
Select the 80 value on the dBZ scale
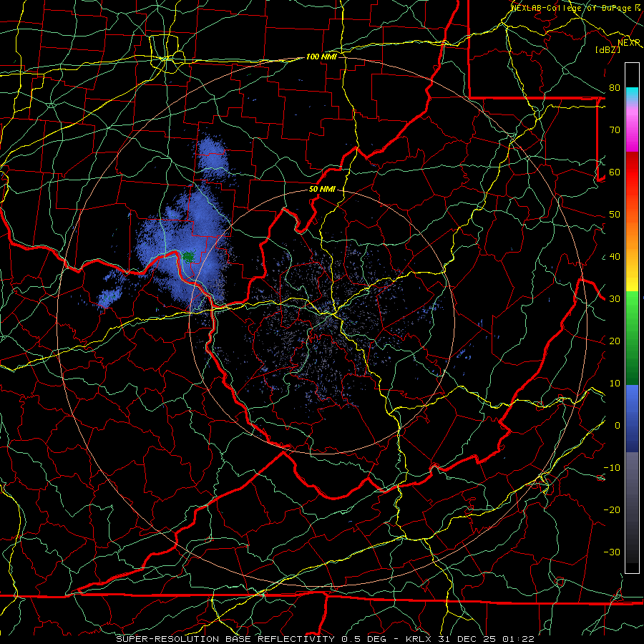point(615,88)
